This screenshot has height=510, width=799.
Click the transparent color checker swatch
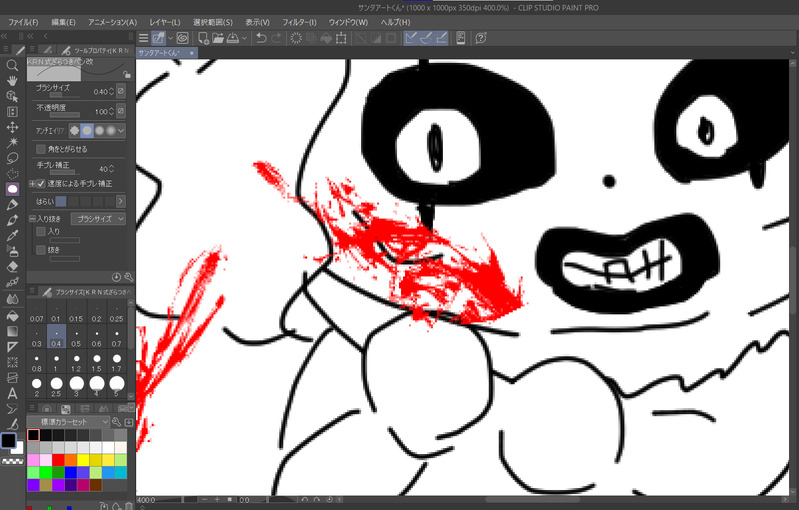point(12,461)
